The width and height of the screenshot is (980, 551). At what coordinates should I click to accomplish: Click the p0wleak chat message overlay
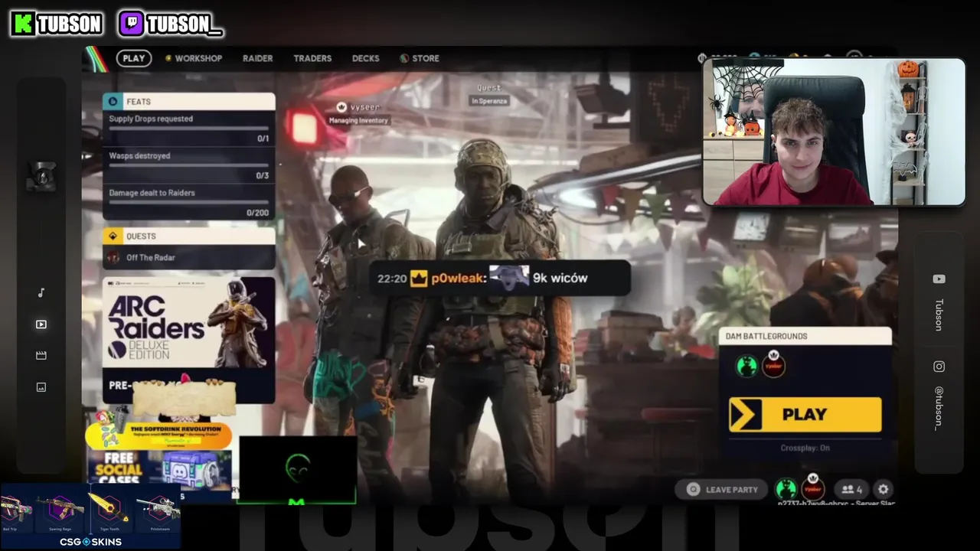tap(499, 279)
